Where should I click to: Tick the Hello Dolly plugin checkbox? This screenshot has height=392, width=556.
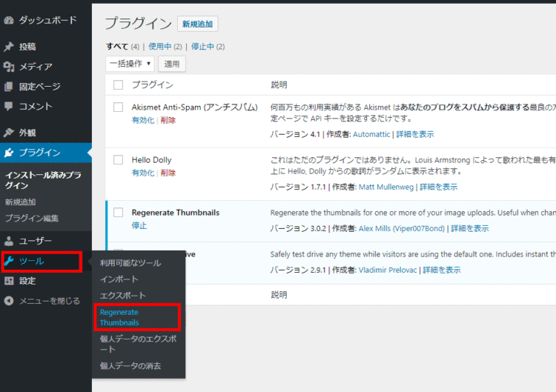click(x=118, y=159)
